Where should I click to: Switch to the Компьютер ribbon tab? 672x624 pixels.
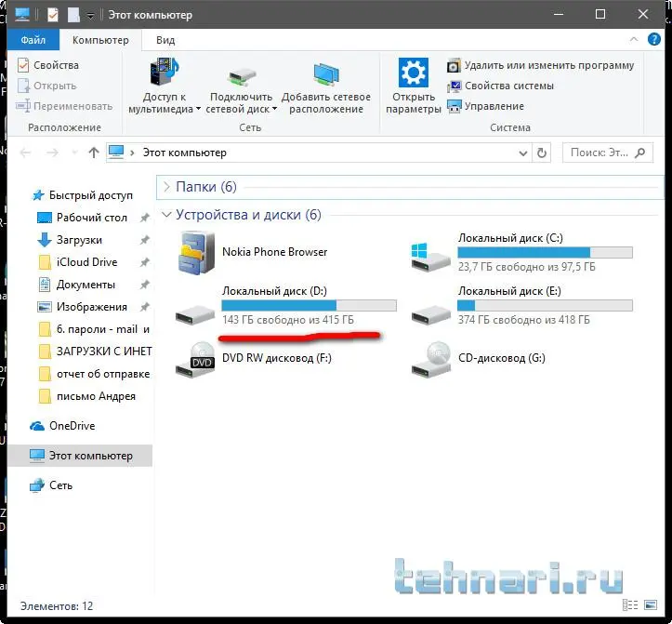100,40
